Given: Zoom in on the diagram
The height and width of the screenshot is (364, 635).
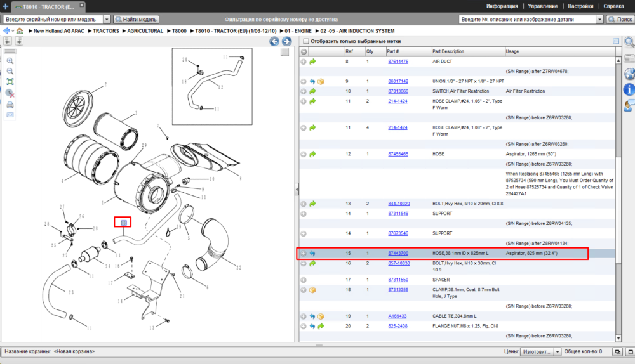Looking at the screenshot, I should click(x=10, y=61).
